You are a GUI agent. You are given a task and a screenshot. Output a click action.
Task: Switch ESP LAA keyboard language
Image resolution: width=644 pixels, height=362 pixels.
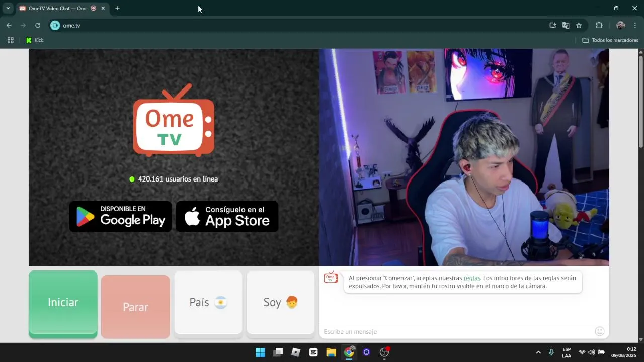click(x=567, y=352)
